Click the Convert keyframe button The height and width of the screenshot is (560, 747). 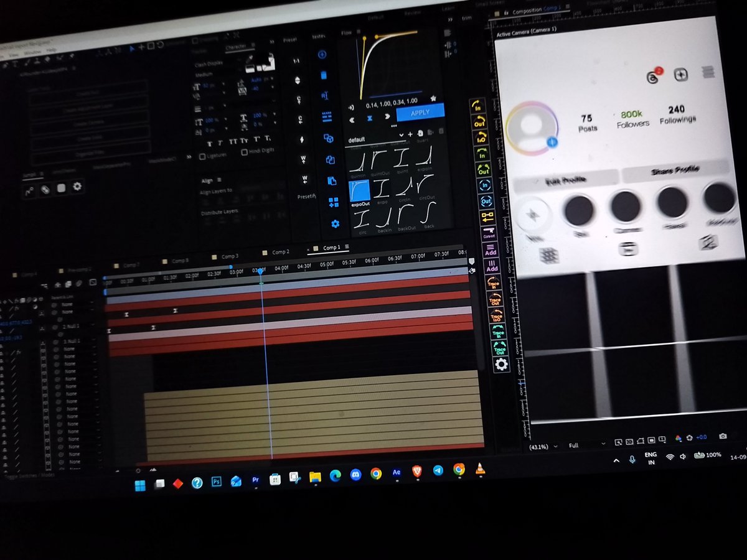(489, 233)
